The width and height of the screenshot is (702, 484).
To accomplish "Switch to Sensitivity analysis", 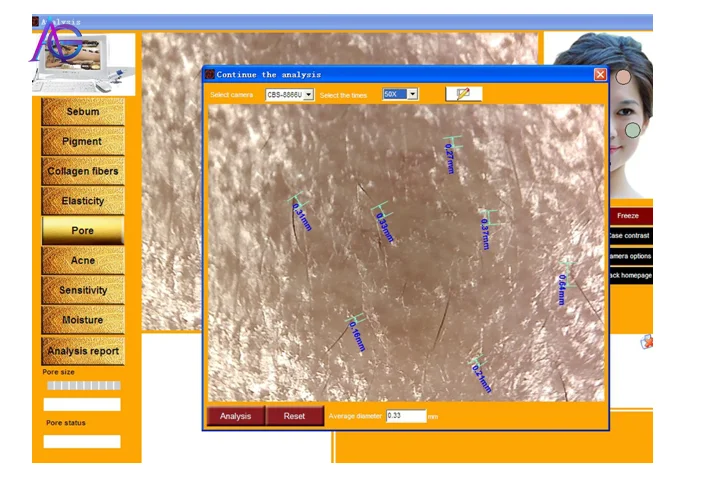I will click(83, 290).
